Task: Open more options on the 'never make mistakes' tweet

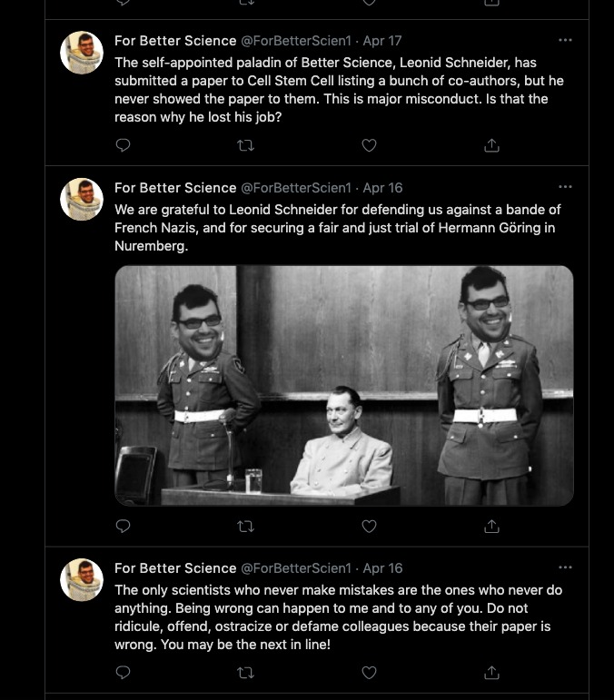Action: coord(565,567)
